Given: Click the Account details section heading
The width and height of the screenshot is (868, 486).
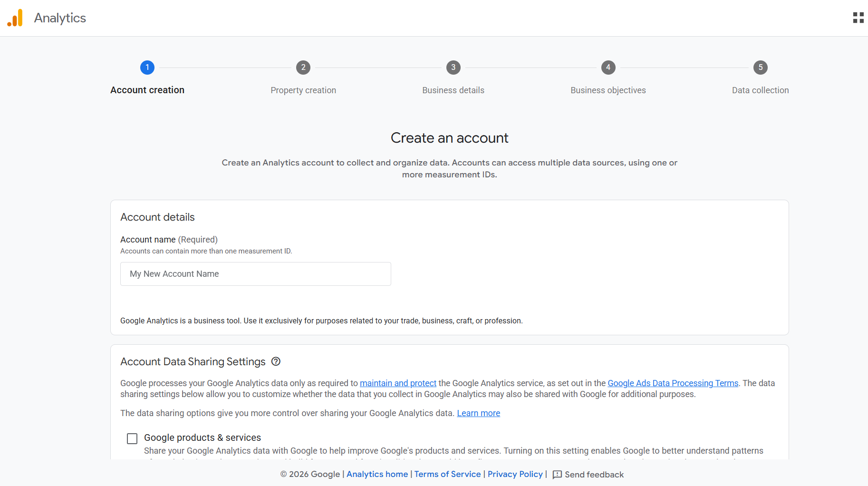Looking at the screenshot, I should [157, 217].
